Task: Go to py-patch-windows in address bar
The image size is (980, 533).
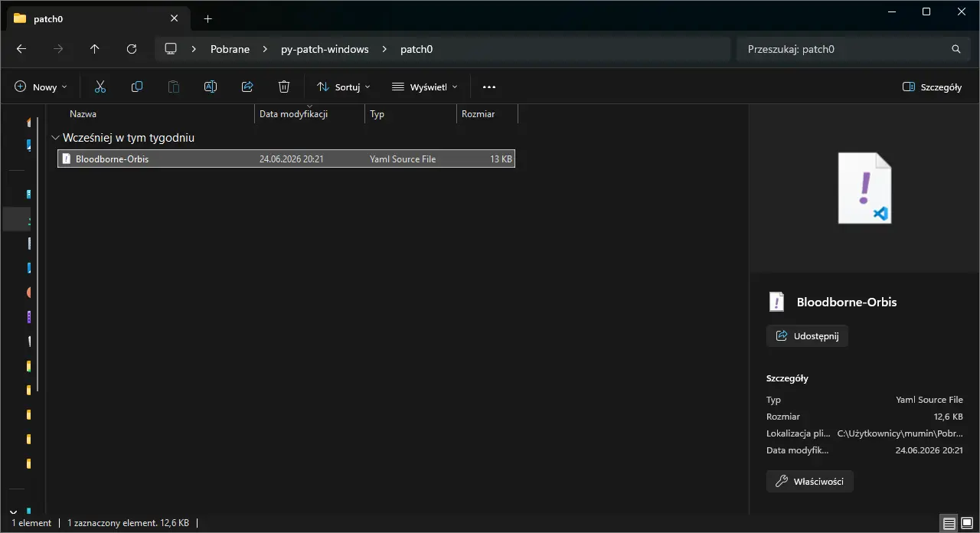Action: (325, 49)
